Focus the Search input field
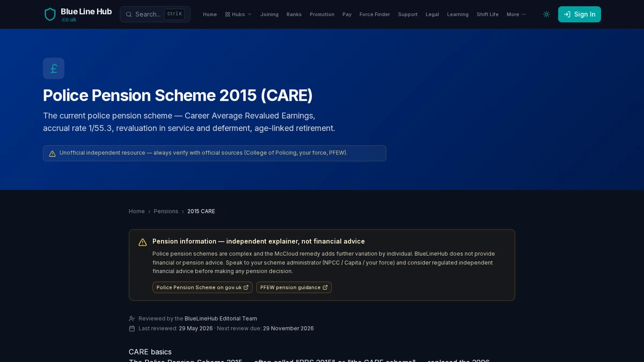Viewport: 644px width, 362px height. click(x=155, y=14)
